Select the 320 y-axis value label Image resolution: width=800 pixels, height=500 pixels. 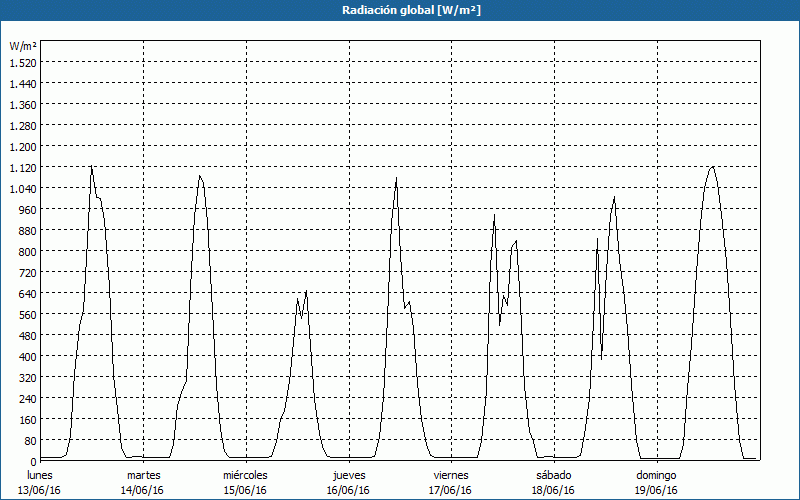point(27,378)
